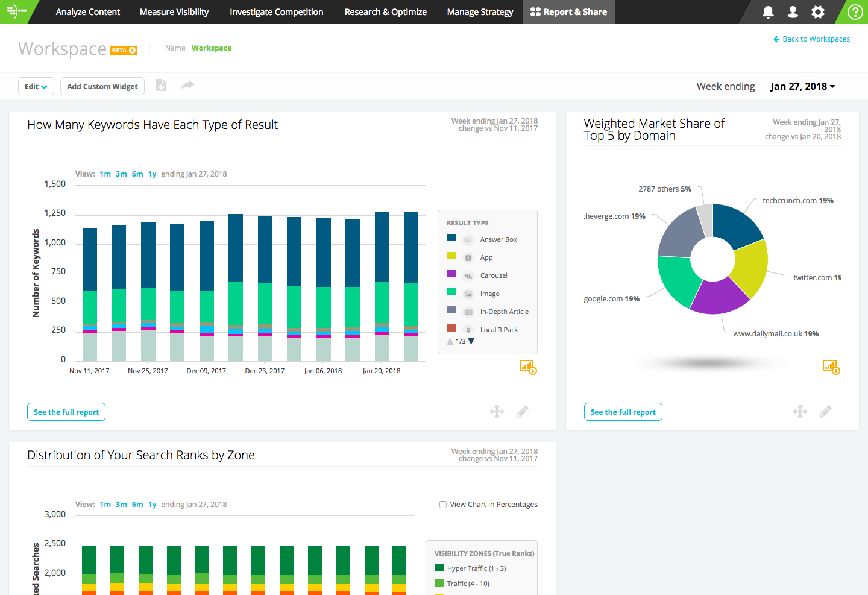The height and width of the screenshot is (595, 868).
Task: Open the user account profile icon
Action: click(x=793, y=12)
